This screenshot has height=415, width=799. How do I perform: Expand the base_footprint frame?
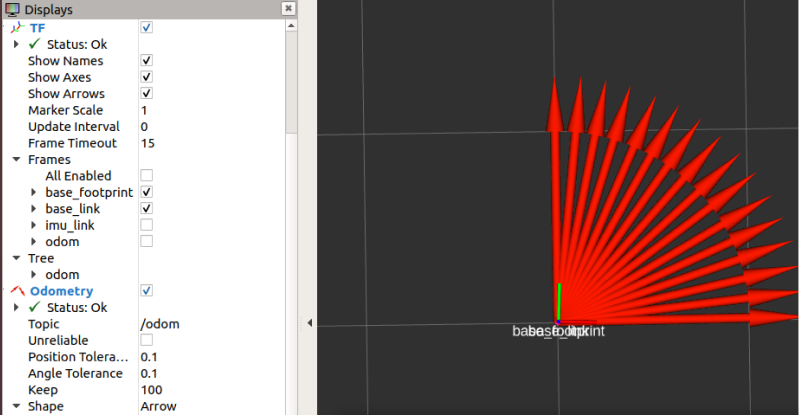click(x=34, y=192)
